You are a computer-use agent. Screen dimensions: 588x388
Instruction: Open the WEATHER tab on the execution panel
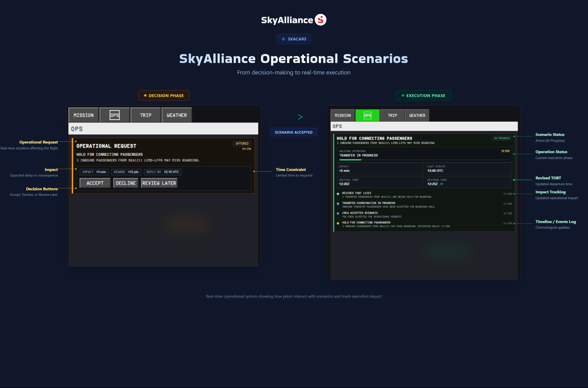[x=417, y=115]
